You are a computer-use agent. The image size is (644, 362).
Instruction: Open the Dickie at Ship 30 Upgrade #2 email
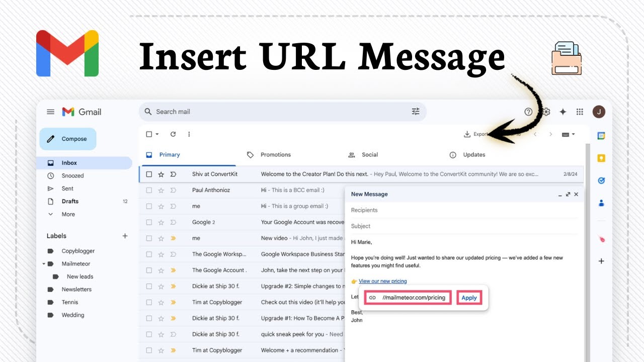tap(242, 286)
